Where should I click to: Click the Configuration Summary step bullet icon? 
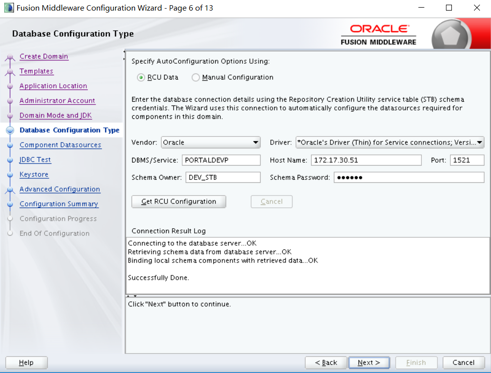[10, 204]
